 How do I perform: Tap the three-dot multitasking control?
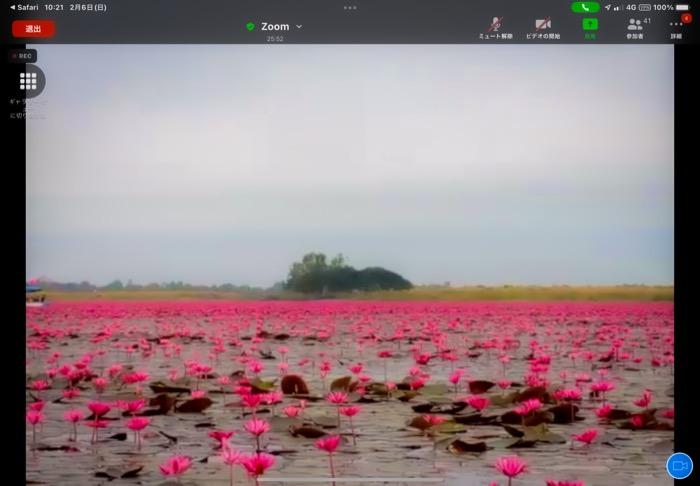[350, 7]
